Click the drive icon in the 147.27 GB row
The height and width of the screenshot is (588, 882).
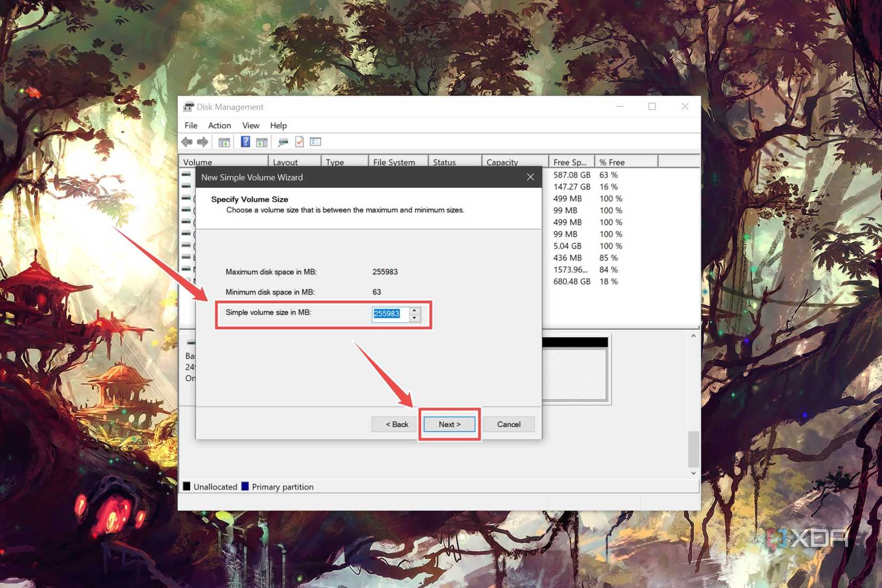tap(186, 187)
